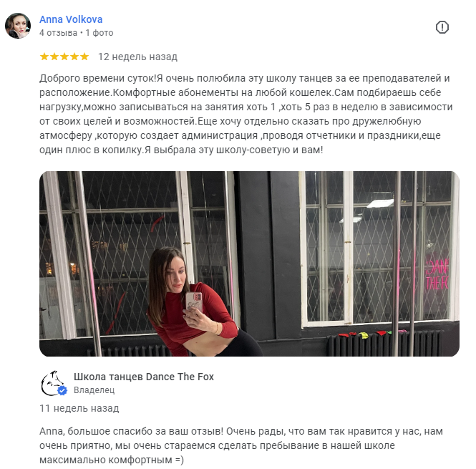
Task: Open the attached dance studio photo
Action: (249, 263)
